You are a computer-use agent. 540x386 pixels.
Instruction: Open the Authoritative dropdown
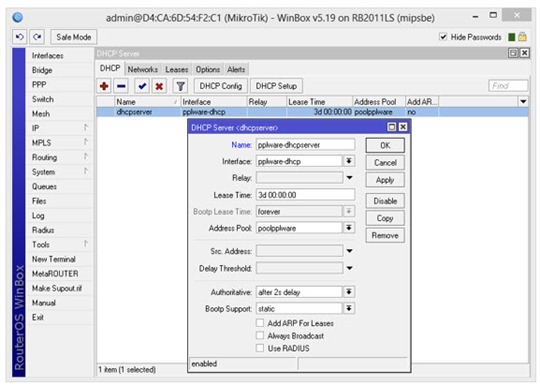click(349, 292)
